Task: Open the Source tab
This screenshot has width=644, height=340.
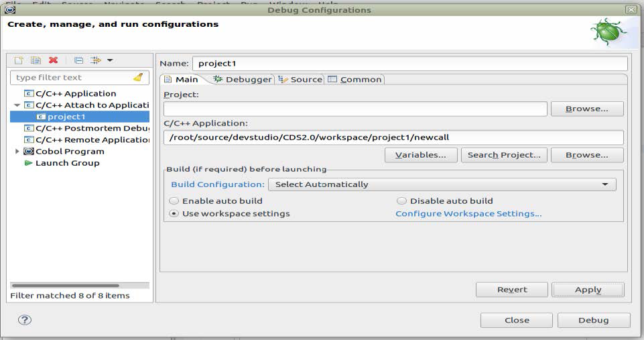Action: 301,79
